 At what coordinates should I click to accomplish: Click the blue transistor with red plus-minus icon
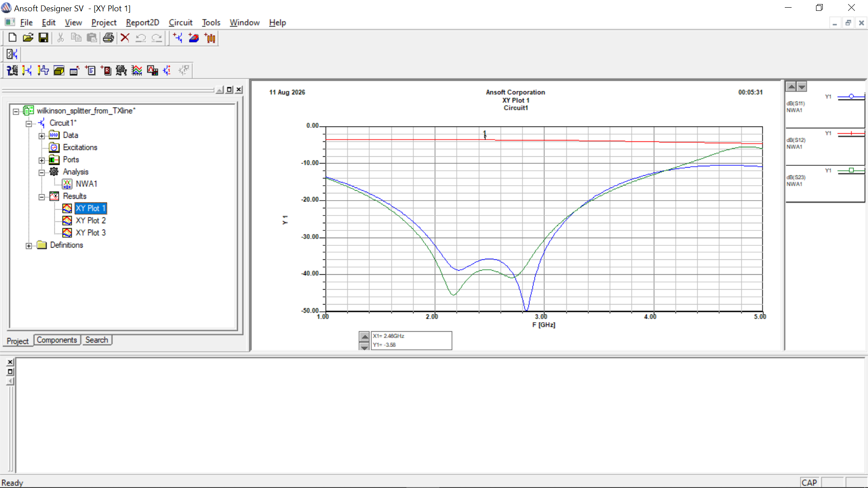(x=168, y=70)
